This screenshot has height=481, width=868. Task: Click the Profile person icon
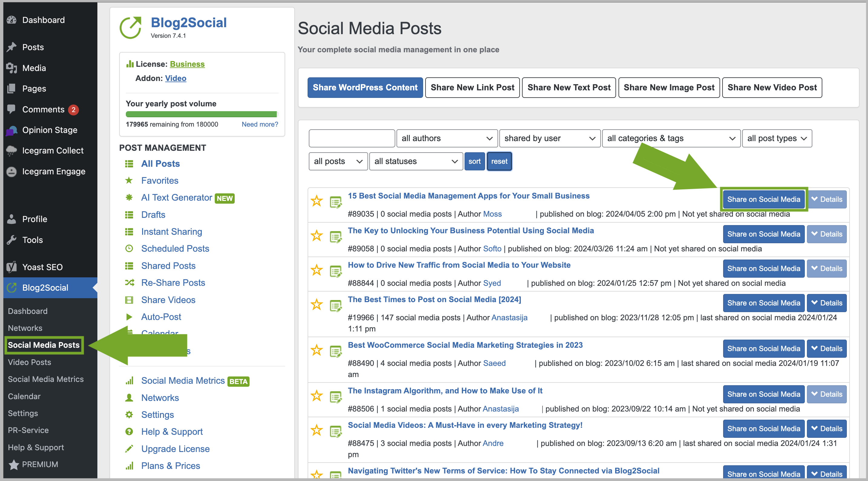(x=11, y=219)
